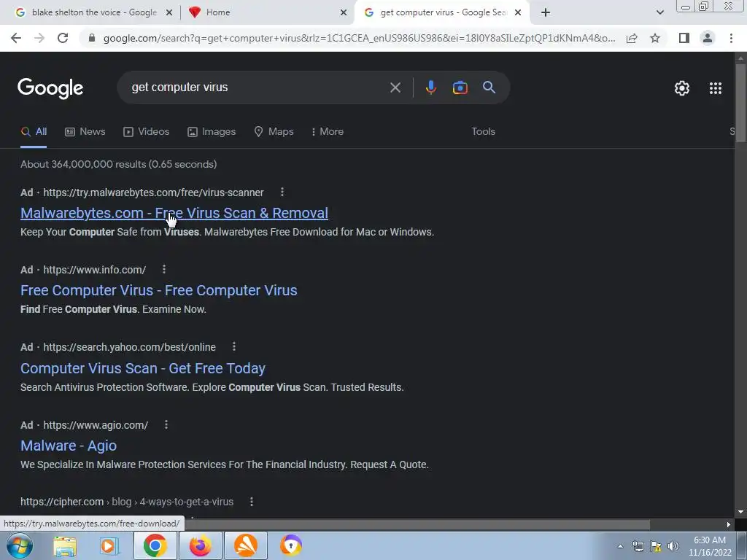747x560 pixels.
Task: Select the News results tab
Action: coord(85,131)
